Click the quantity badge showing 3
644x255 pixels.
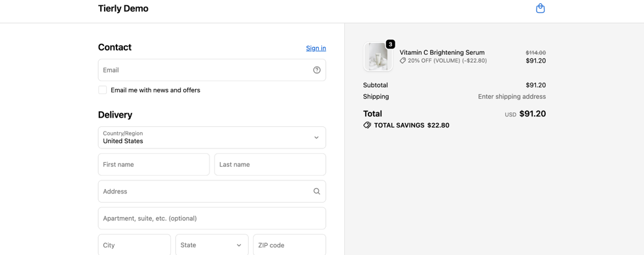click(x=391, y=44)
